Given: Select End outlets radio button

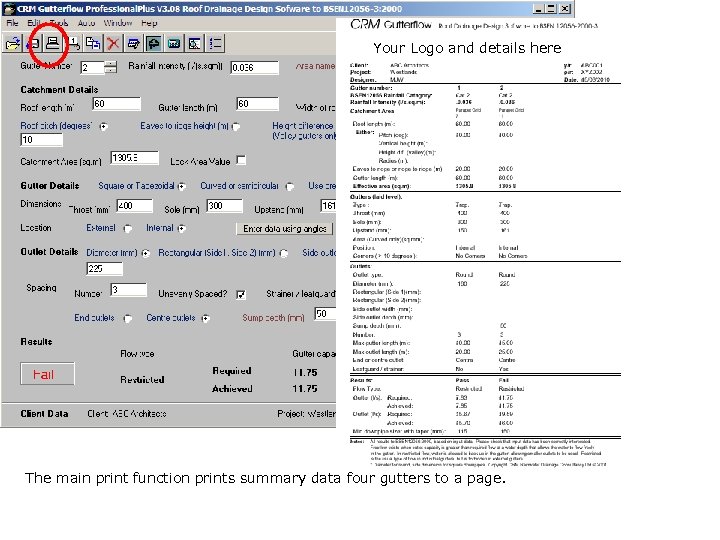Looking at the screenshot, I should [128, 318].
